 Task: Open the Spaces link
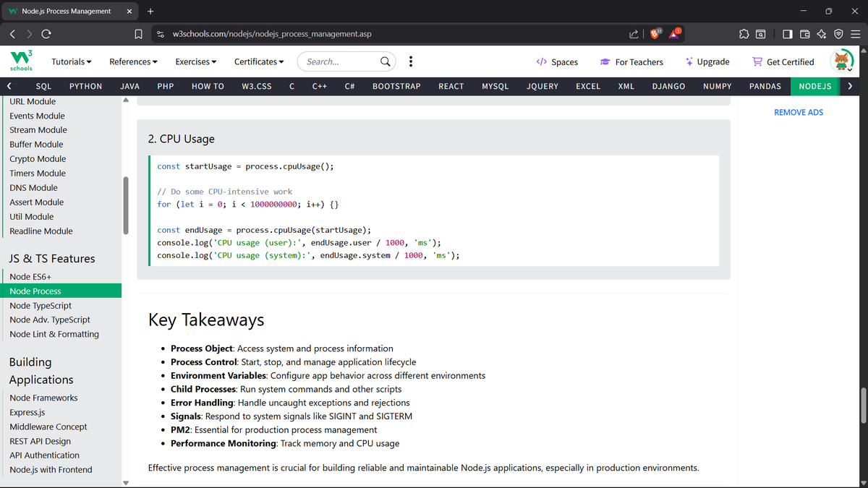tap(557, 62)
